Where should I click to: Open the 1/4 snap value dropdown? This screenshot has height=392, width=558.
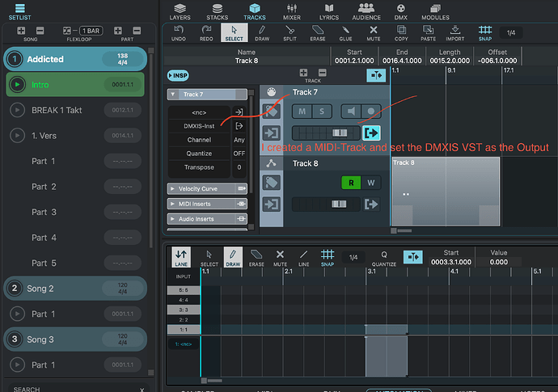pyautogui.click(x=509, y=32)
